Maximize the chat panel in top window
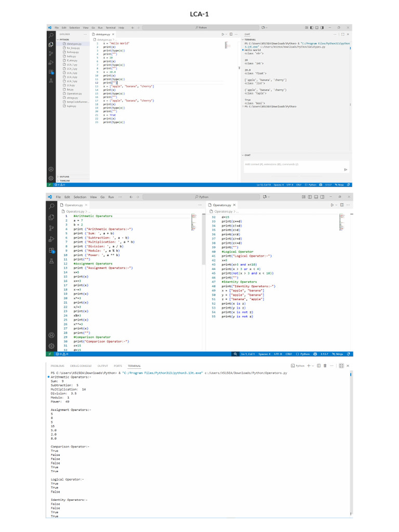The height and width of the screenshot is (532, 399). click(x=343, y=34)
